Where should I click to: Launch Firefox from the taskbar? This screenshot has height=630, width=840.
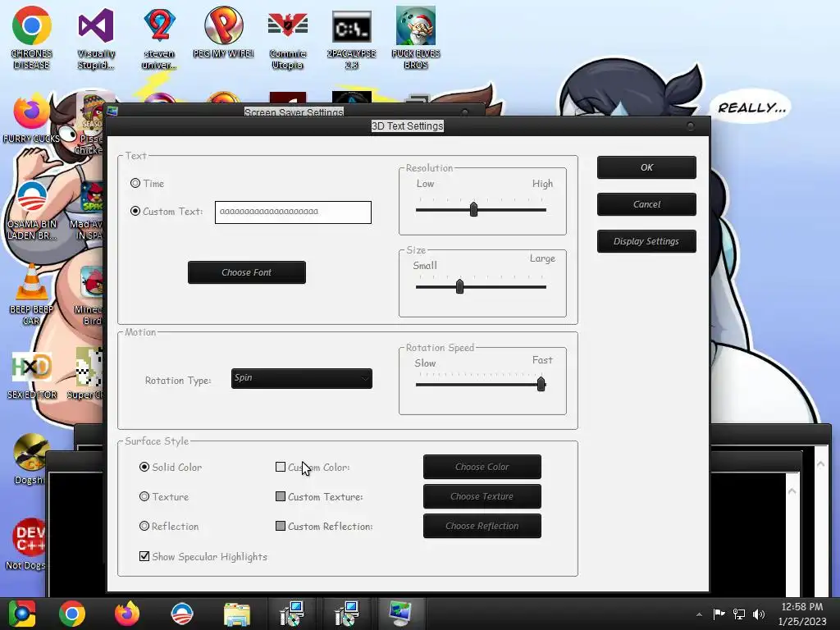[127, 614]
